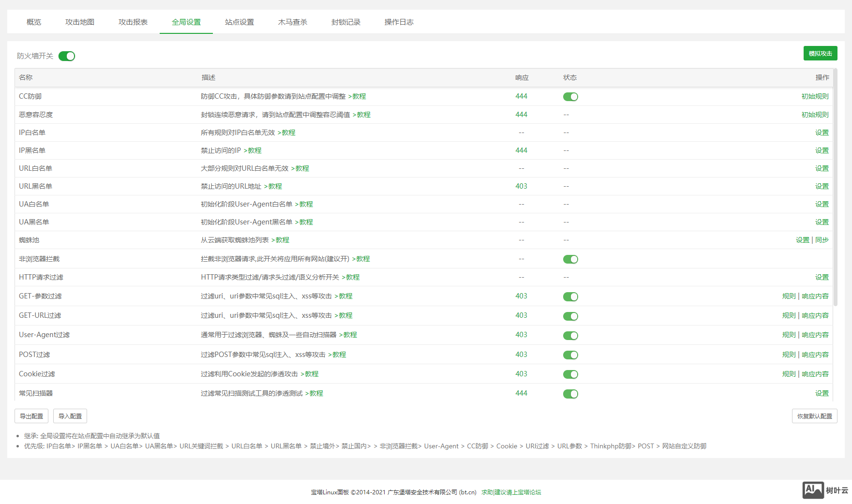Go to the 封锁记录 tab
This screenshot has height=504, width=852.
coord(345,22)
